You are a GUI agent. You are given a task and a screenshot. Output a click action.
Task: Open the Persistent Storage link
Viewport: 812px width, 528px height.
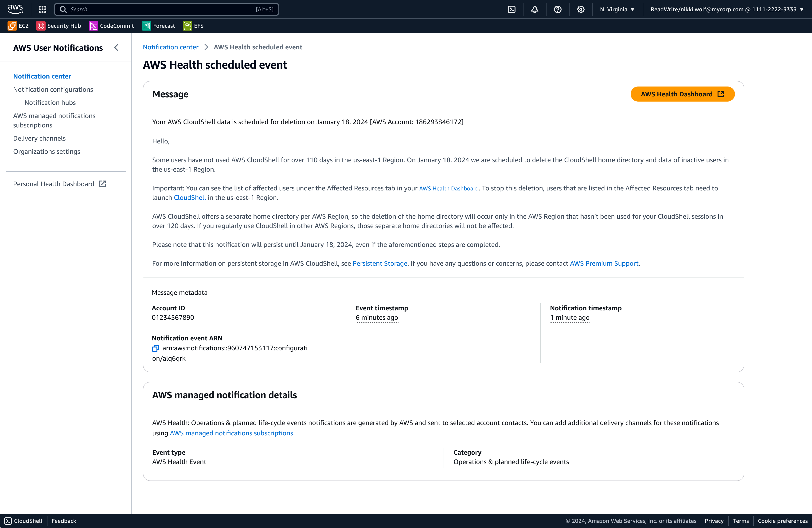380,264
